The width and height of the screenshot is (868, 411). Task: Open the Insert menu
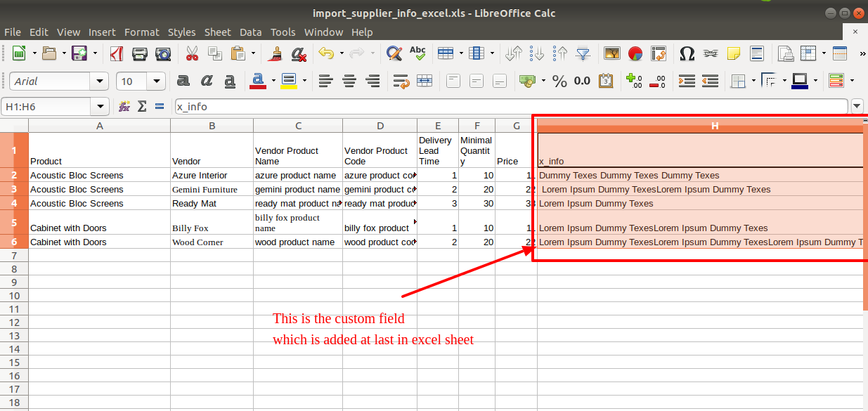[102, 32]
